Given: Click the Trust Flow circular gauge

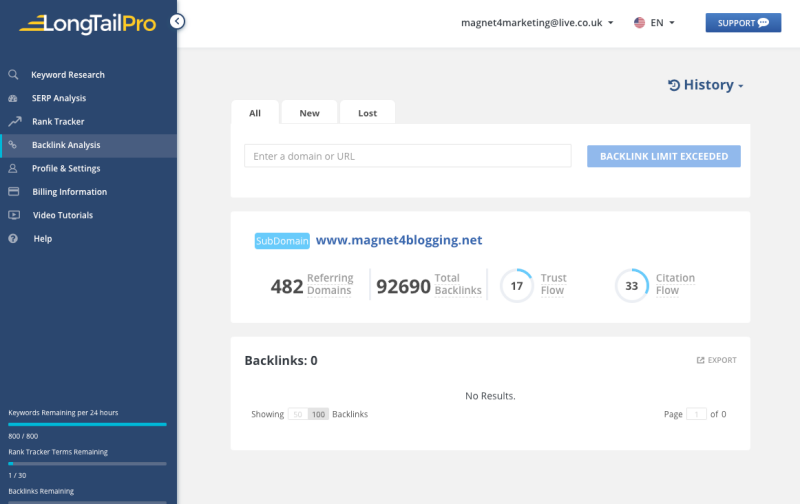Looking at the screenshot, I should (x=517, y=286).
